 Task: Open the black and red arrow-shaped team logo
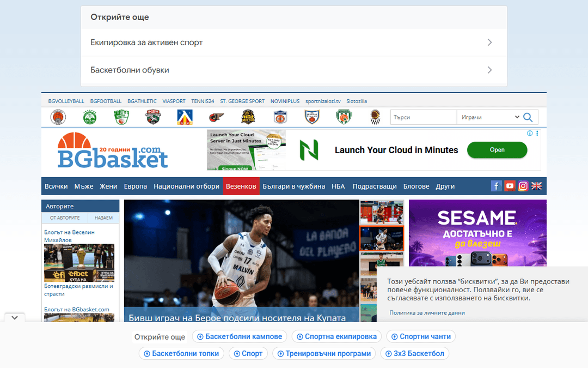(x=216, y=117)
